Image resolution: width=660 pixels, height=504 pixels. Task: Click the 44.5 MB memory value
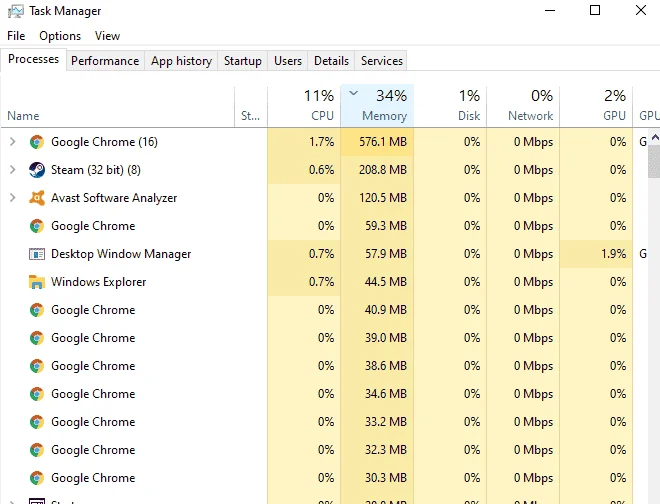tap(386, 282)
